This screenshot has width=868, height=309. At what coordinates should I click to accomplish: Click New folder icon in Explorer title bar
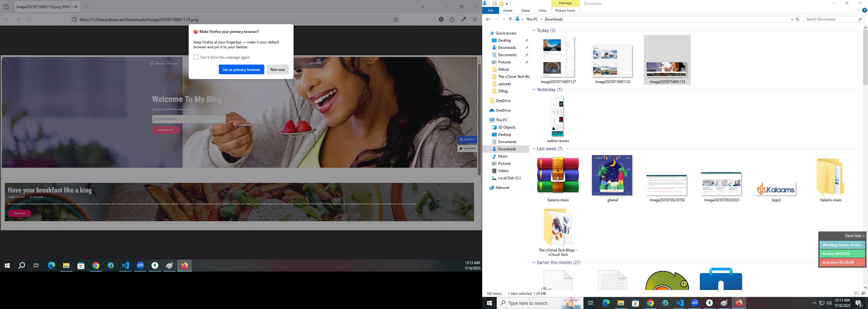[x=501, y=3]
